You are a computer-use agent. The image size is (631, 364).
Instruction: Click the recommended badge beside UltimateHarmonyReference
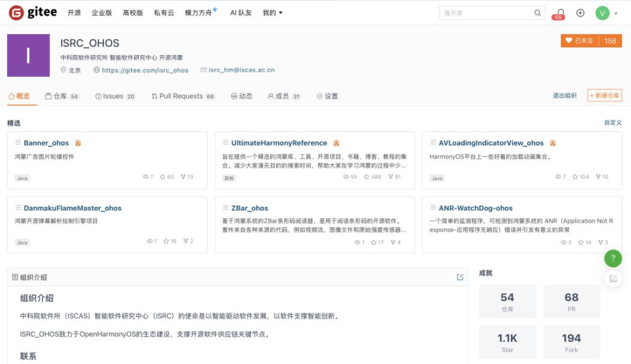[x=336, y=143]
